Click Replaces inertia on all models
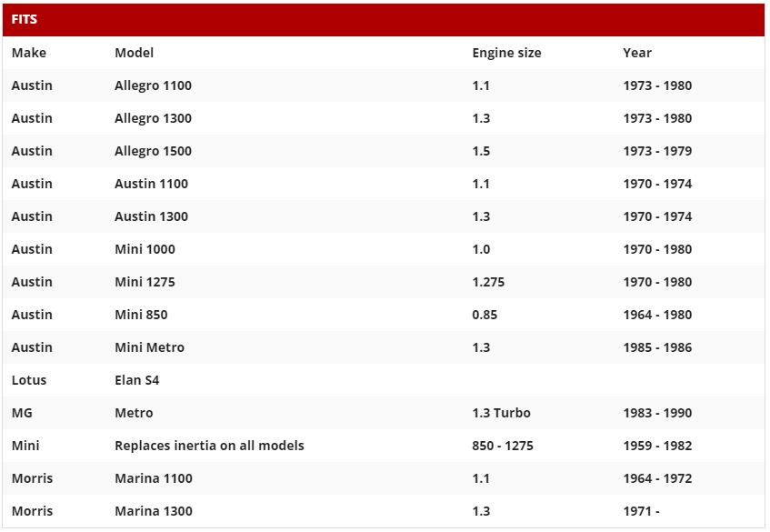This screenshot has height=532, width=770. (209, 446)
